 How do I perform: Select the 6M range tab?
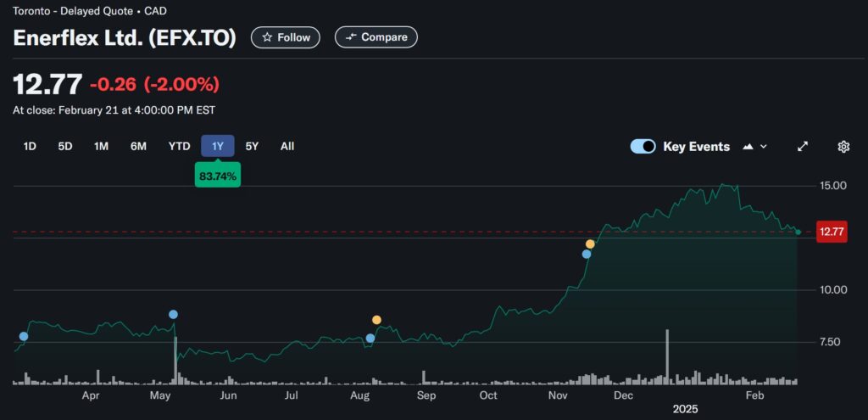click(x=138, y=146)
